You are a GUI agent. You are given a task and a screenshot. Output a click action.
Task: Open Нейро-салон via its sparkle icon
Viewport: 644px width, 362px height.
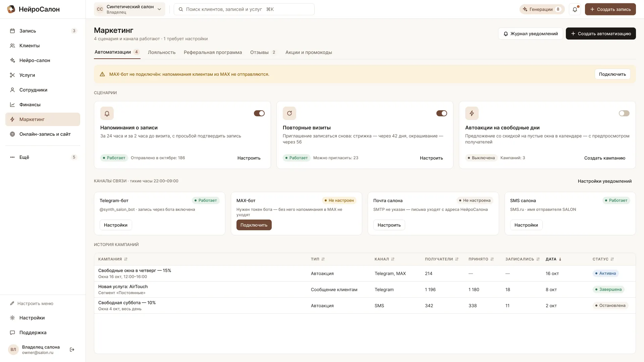(x=12, y=60)
